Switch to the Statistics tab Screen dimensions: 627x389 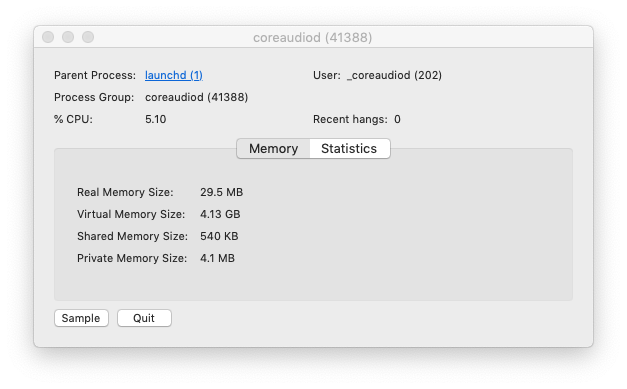click(x=349, y=149)
